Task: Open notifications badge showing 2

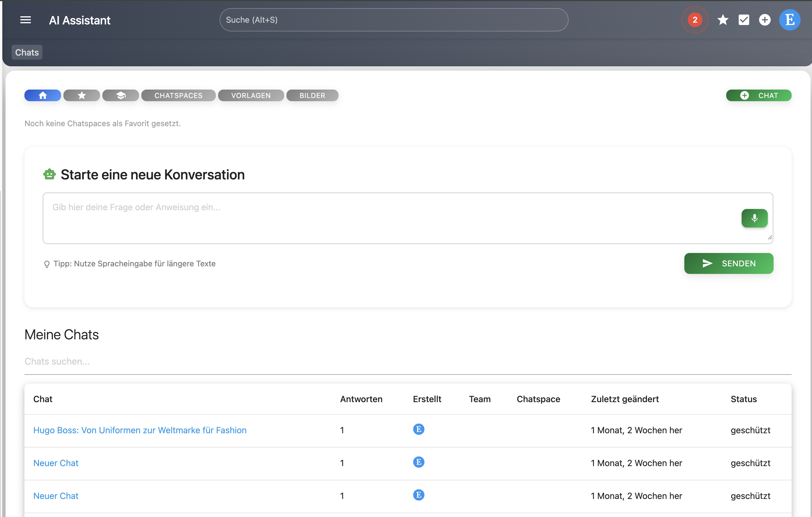Action: click(x=695, y=20)
